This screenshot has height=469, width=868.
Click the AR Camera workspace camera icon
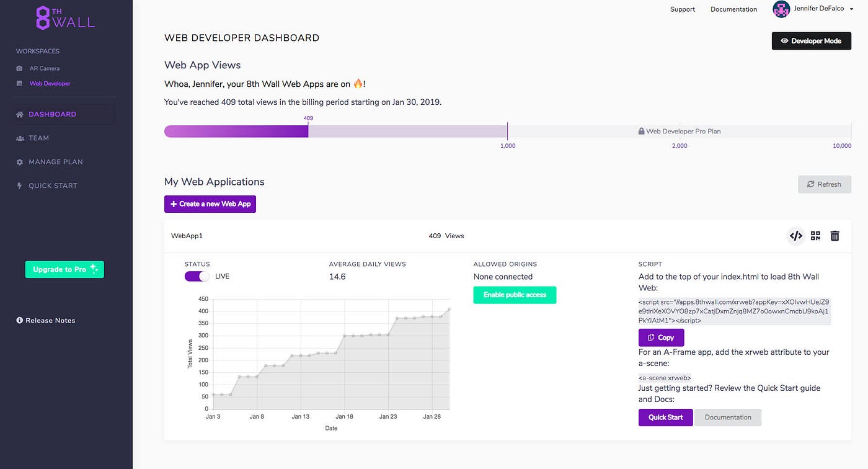point(19,68)
